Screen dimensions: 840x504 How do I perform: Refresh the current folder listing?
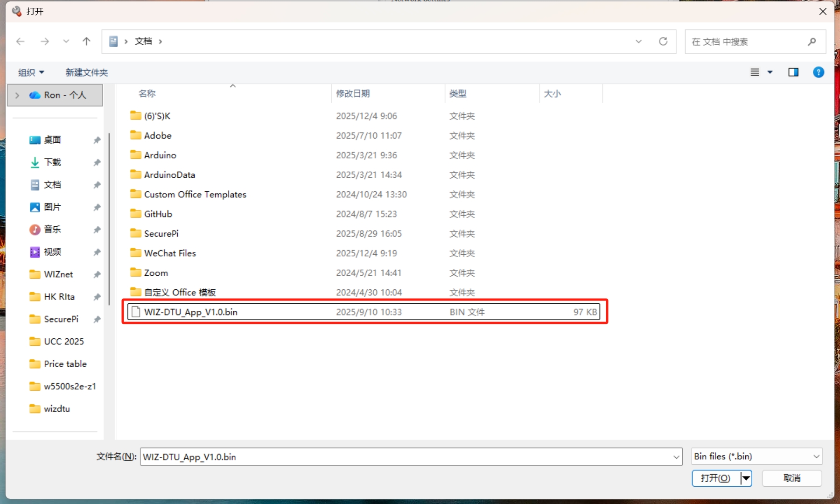tap(663, 42)
